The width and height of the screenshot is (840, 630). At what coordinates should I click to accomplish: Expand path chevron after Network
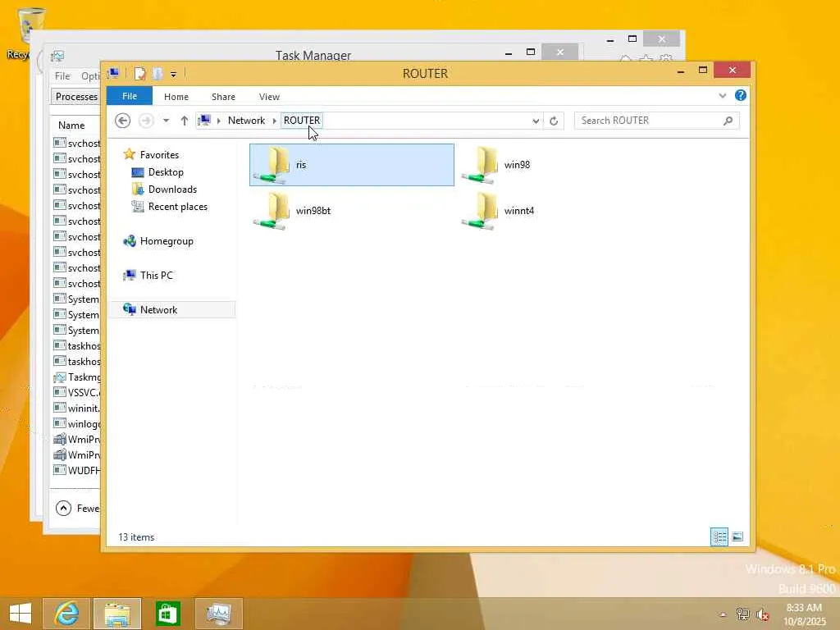tap(274, 121)
